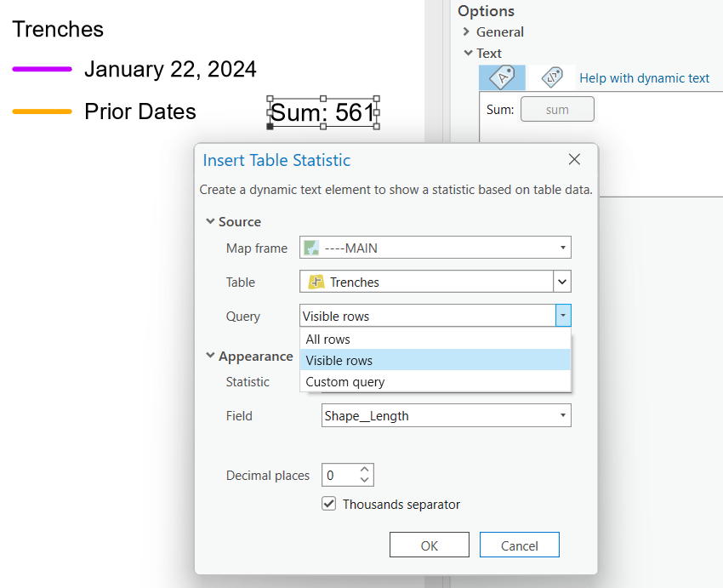
Task: Select the dynamic text tag icon
Action: tap(550, 77)
